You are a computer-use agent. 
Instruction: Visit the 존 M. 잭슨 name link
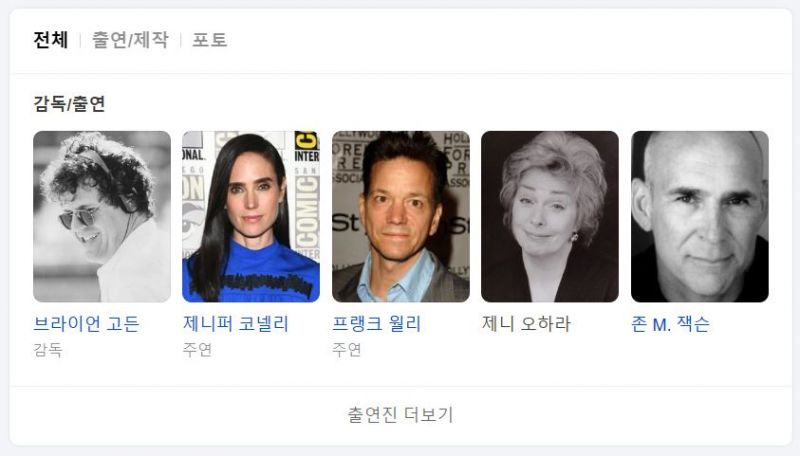click(x=670, y=324)
